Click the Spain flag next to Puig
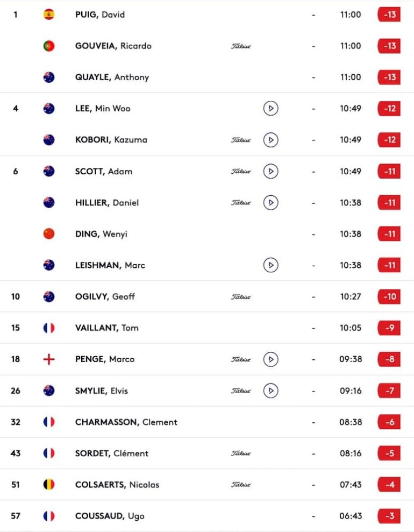The width and height of the screenshot is (414, 532). [x=49, y=15]
